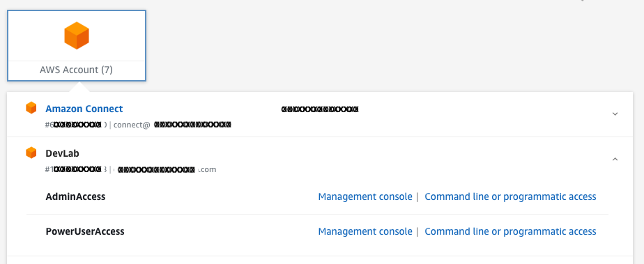The width and height of the screenshot is (644, 264).
Task: Select the DevLab account name
Action: [x=63, y=153]
